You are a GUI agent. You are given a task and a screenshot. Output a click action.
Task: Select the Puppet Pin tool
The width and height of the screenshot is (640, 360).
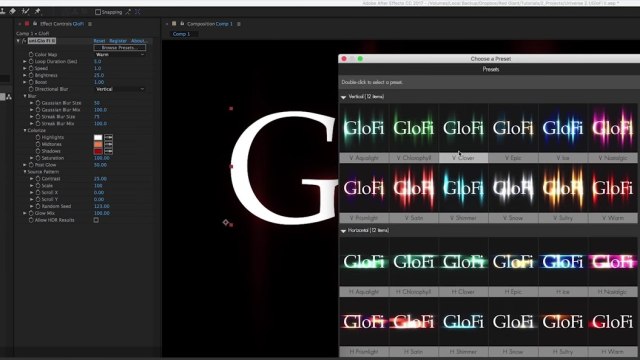click(x=38, y=11)
